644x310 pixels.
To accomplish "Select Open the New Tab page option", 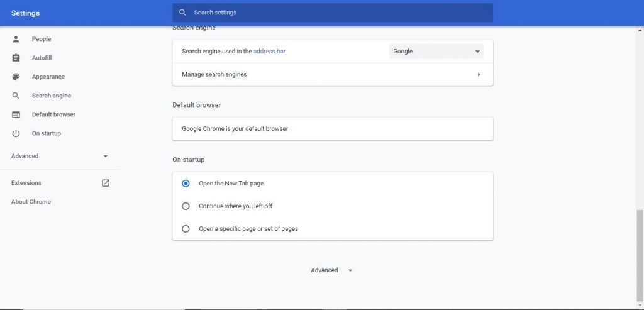I will tap(186, 184).
